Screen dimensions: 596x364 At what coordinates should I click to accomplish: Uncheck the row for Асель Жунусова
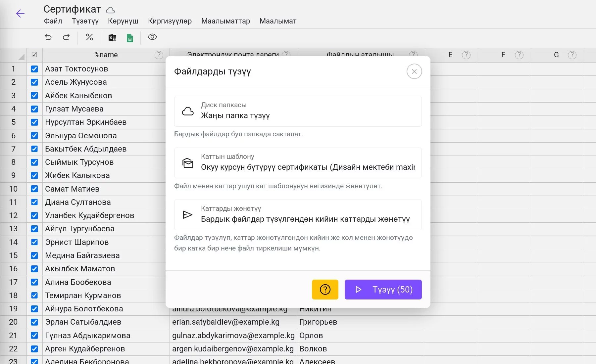pyautogui.click(x=34, y=82)
